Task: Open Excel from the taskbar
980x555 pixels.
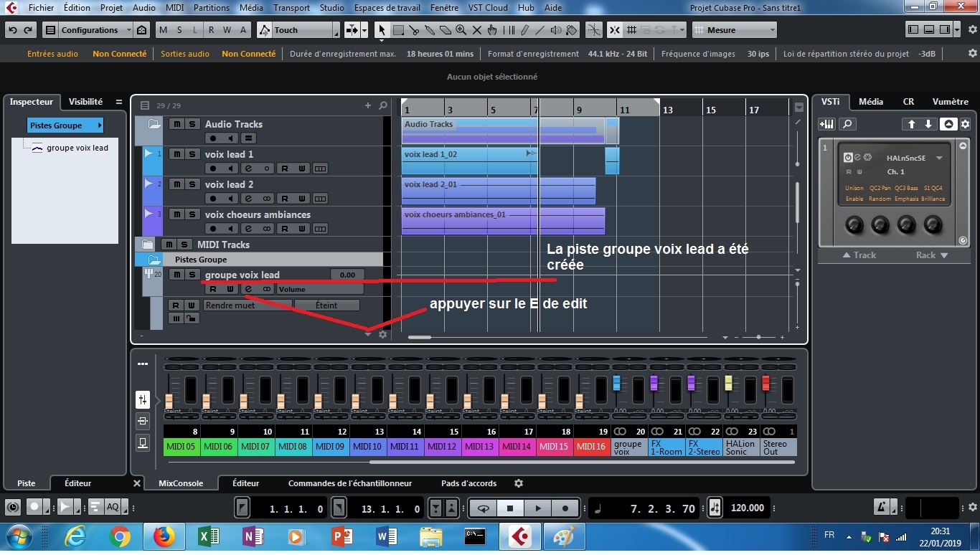Action: tap(209, 536)
